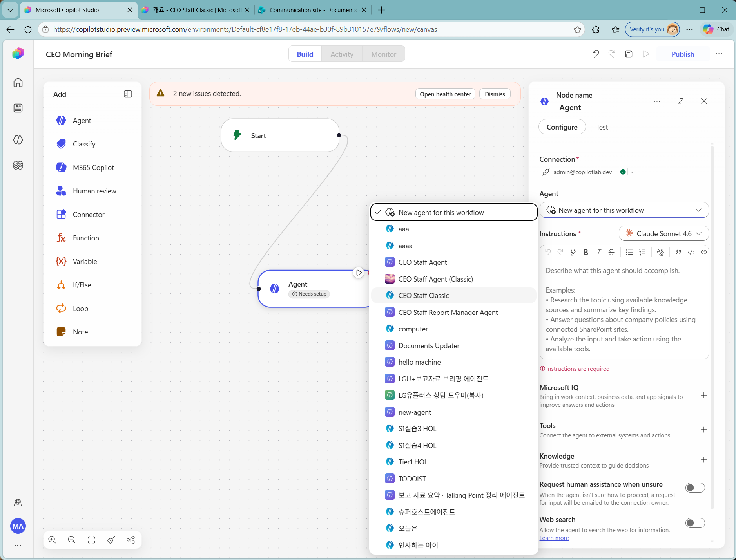736x560 pixels.
Task: Go to Home in the left sidebar
Action: (18, 83)
